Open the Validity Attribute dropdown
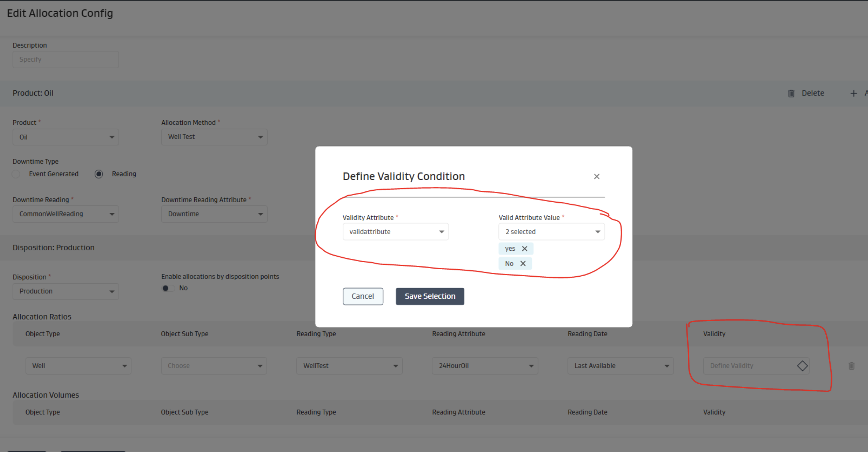 point(395,231)
